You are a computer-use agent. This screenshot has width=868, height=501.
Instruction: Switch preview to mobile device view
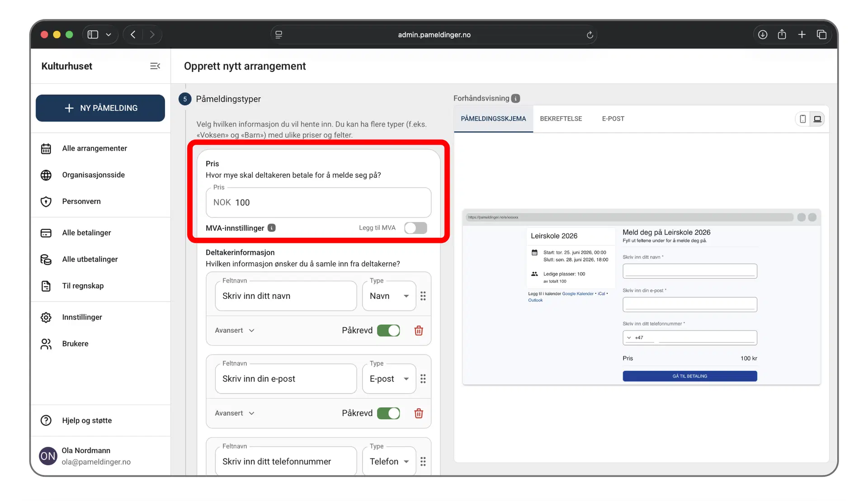point(803,119)
